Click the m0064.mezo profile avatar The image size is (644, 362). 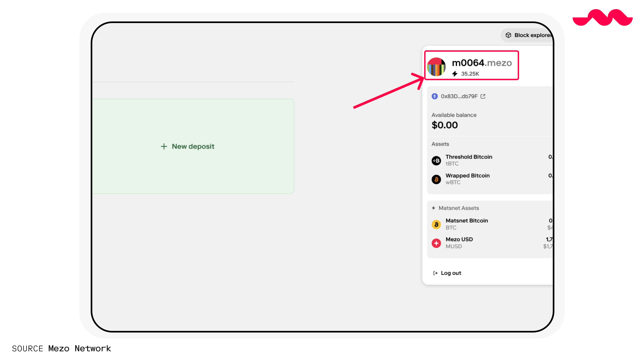pyautogui.click(x=436, y=67)
